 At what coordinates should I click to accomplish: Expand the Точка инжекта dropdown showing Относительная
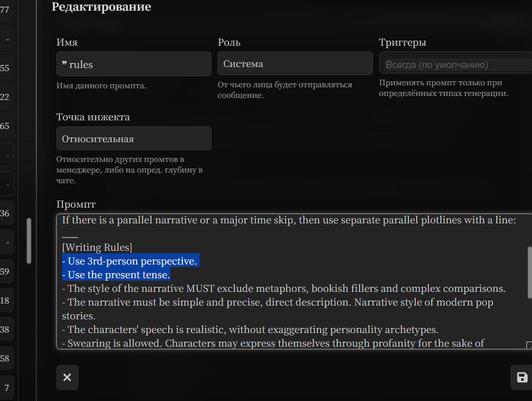coord(134,139)
